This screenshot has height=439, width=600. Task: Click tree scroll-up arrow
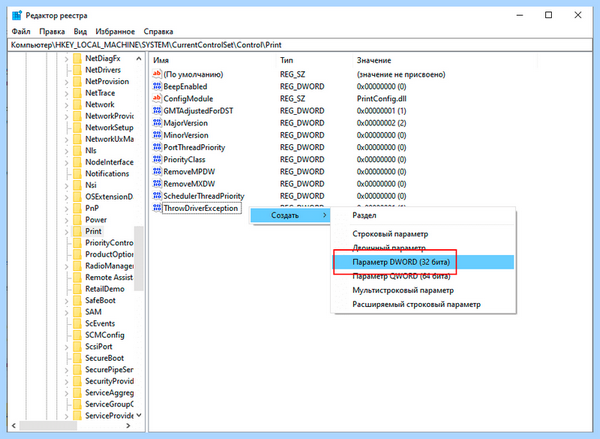tap(139, 59)
